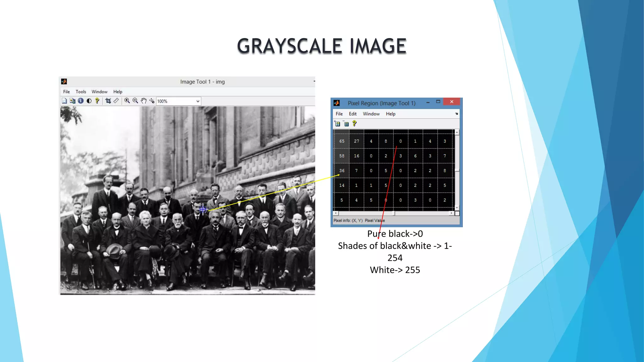Click the horizontal scrollbar left arrow in Pixel Region
Image resolution: width=644 pixels, height=362 pixels.
click(336, 213)
